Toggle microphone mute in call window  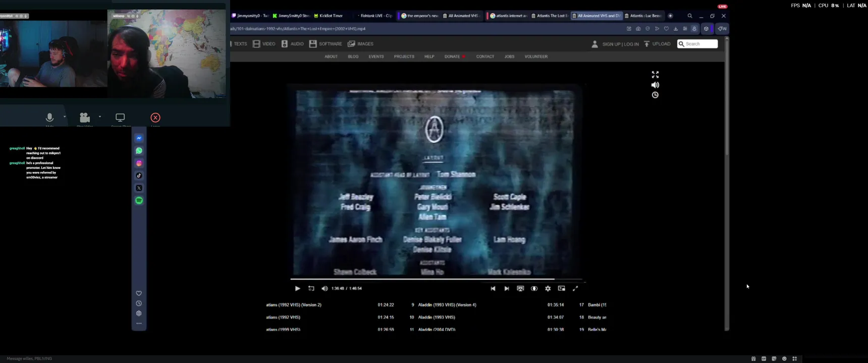[x=49, y=117]
